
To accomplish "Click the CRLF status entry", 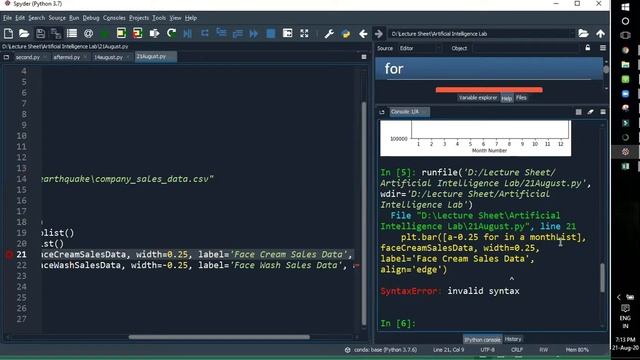I will (517, 350).
